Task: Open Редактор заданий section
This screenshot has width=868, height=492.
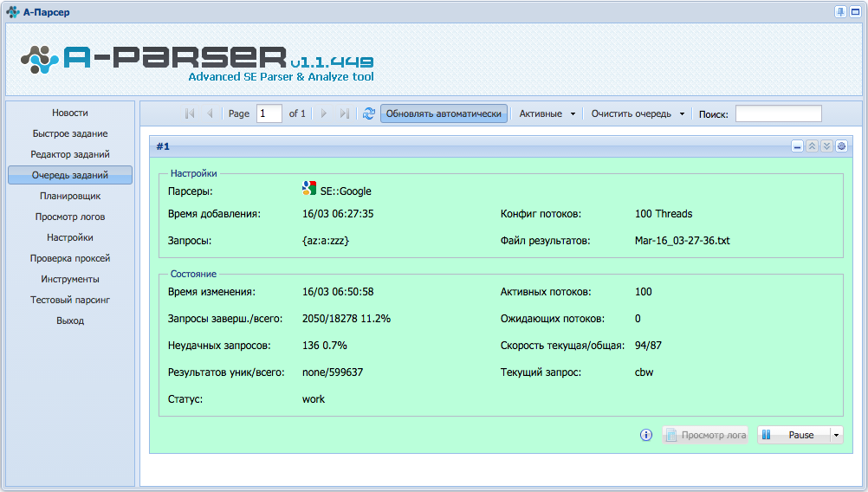Action: [70, 154]
